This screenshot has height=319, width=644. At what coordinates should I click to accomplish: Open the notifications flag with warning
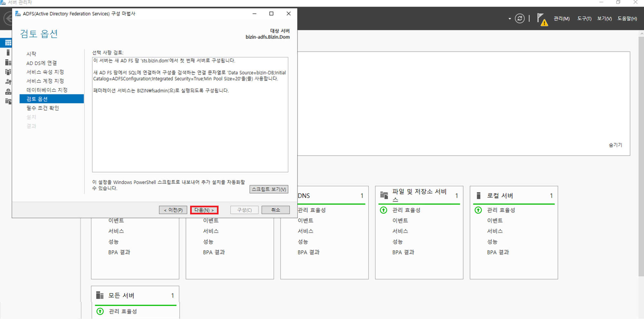tap(542, 19)
